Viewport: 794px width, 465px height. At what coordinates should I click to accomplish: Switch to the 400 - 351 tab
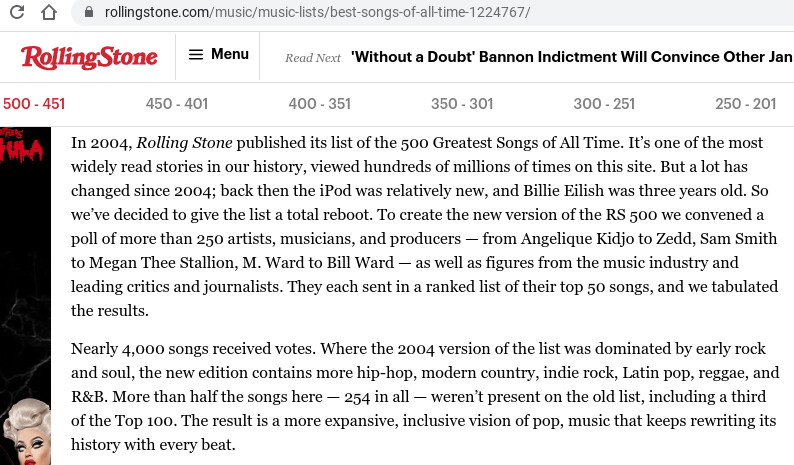320,104
